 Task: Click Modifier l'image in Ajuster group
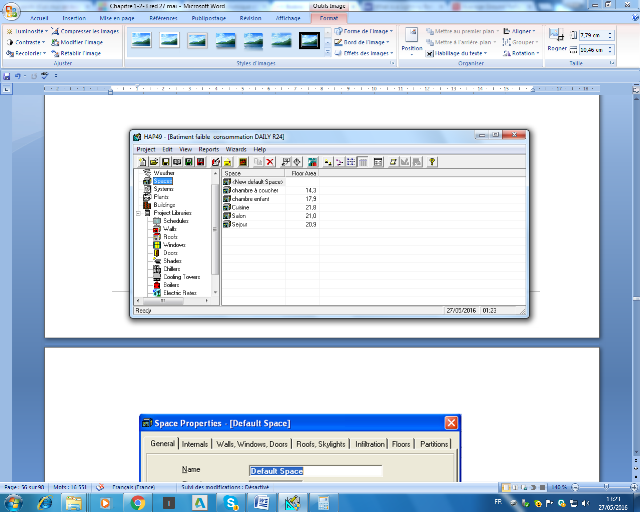pos(77,42)
